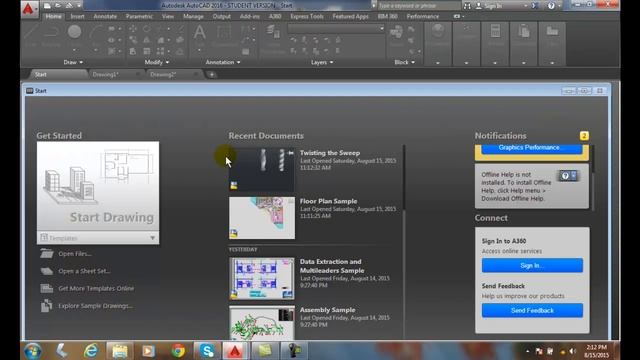Click the Recent Documents vertical scrollbar
This screenshot has height=360, width=640.
click(x=404, y=178)
